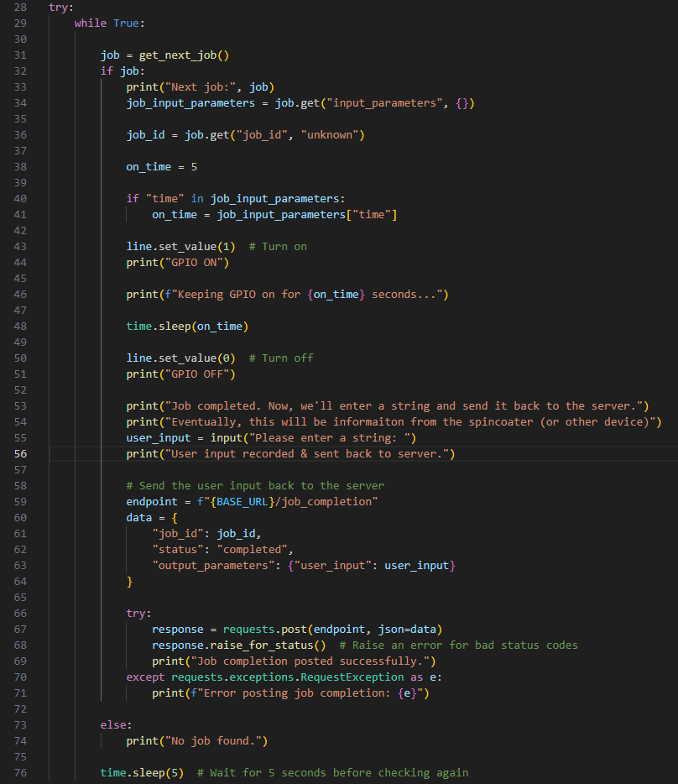Screen dimensions: 678x784
Task: Click '# Raise an error for bad status' comment
Action: 458,645
